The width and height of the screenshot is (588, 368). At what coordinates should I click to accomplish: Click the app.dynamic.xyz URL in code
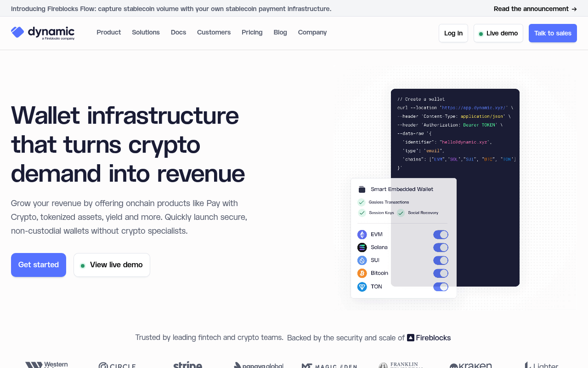click(475, 108)
